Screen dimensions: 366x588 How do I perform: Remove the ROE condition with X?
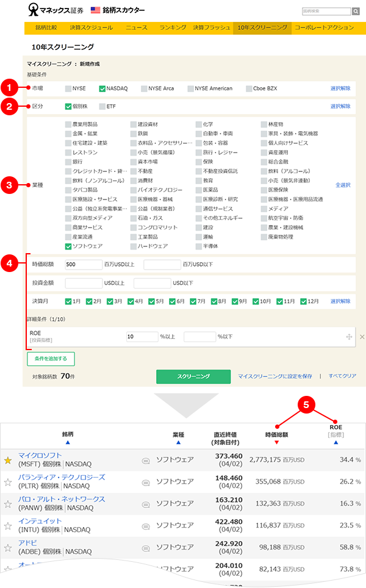point(362,337)
